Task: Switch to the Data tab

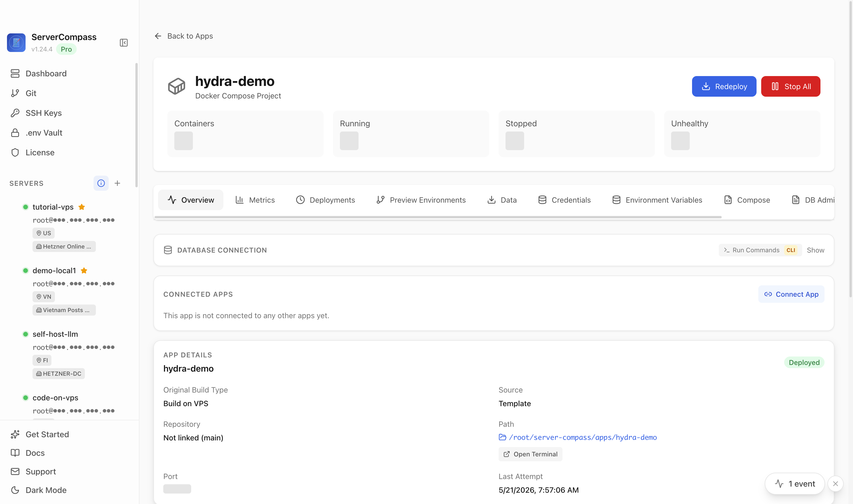Action: click(x=502, y=200)
